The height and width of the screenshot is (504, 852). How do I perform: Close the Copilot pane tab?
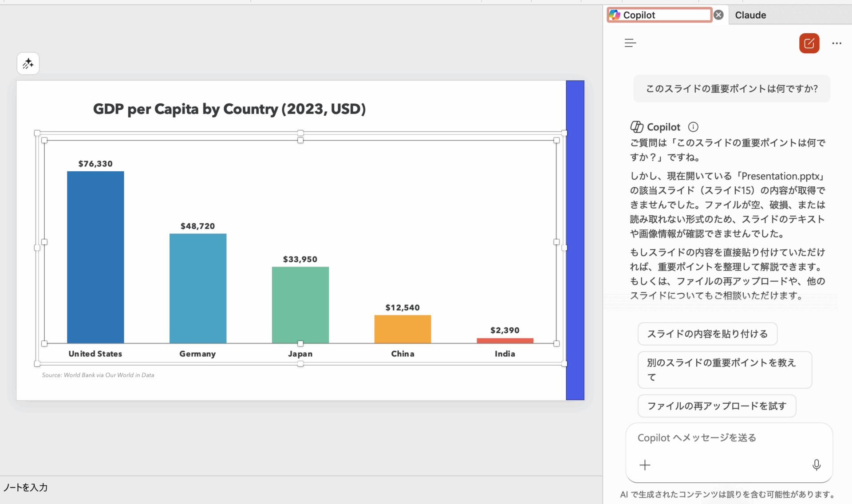click(719, 15)
